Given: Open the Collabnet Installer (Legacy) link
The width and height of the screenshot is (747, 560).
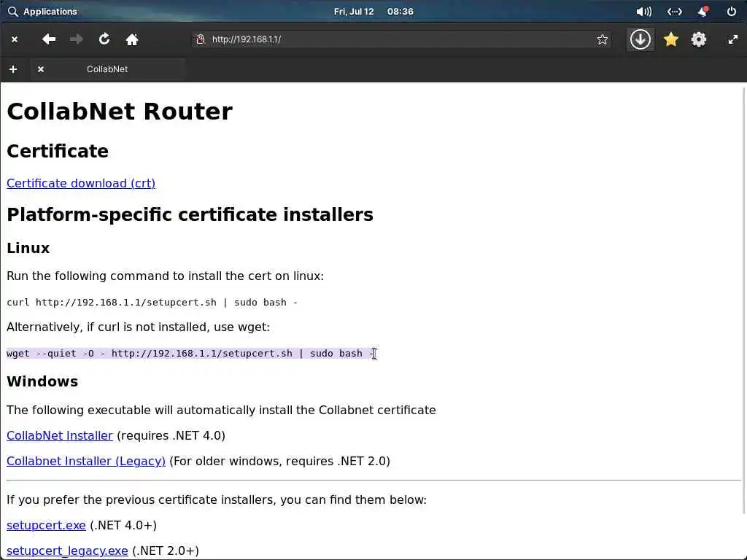Looking at the screenshot, I should 86,461.
